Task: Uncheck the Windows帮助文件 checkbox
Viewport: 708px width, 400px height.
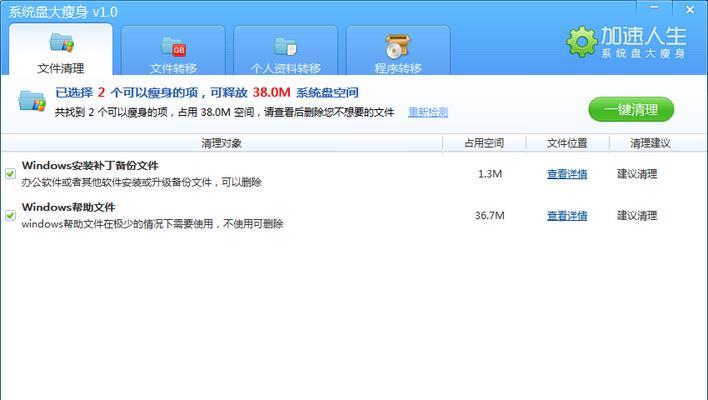Action: point(10,215)
